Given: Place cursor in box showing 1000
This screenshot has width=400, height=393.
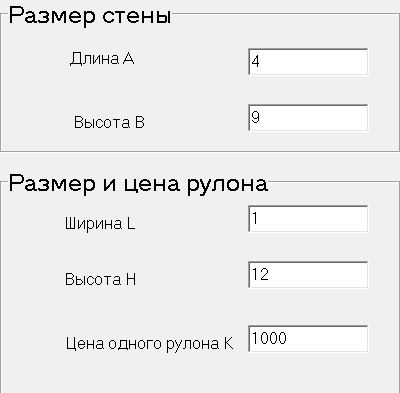Looking at the screenshot, I should (x=308, y=339).
